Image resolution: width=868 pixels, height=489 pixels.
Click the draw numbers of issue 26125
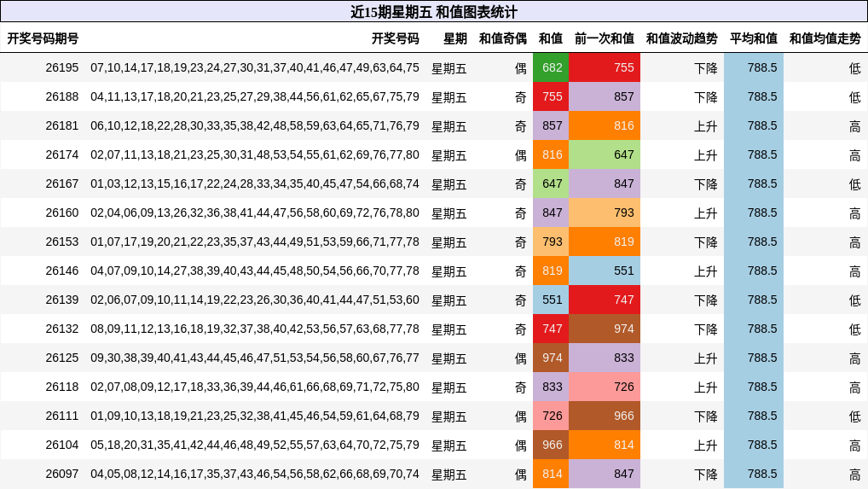click(x=255, y=358)
